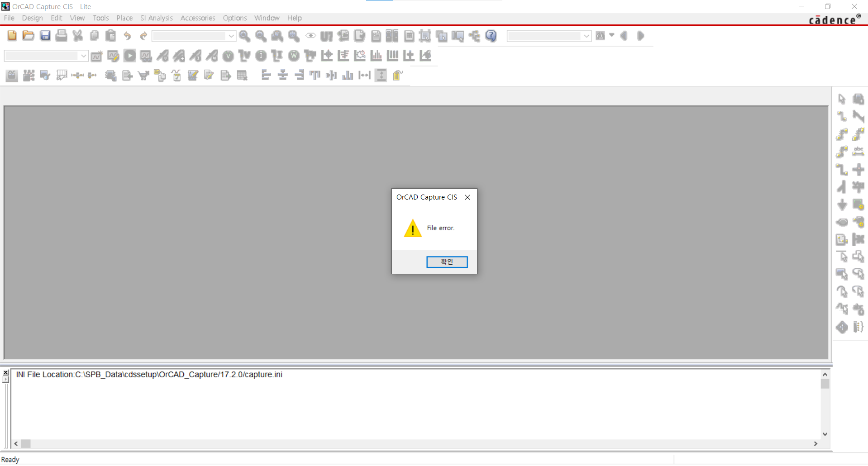868x466 pixels.
Task: Toggle the bias power display W icon
Action: click(294, 56)
